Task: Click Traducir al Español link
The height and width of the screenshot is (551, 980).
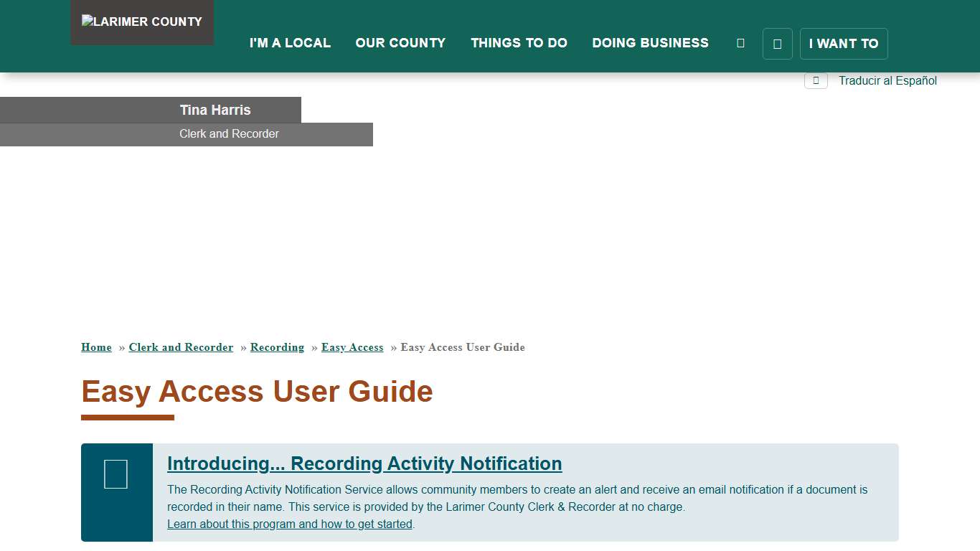Action: point(887,80)
